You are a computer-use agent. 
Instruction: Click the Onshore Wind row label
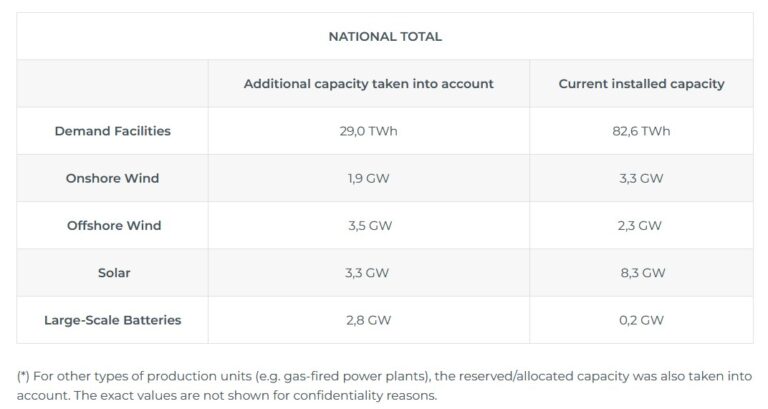(x=113, y=178)
